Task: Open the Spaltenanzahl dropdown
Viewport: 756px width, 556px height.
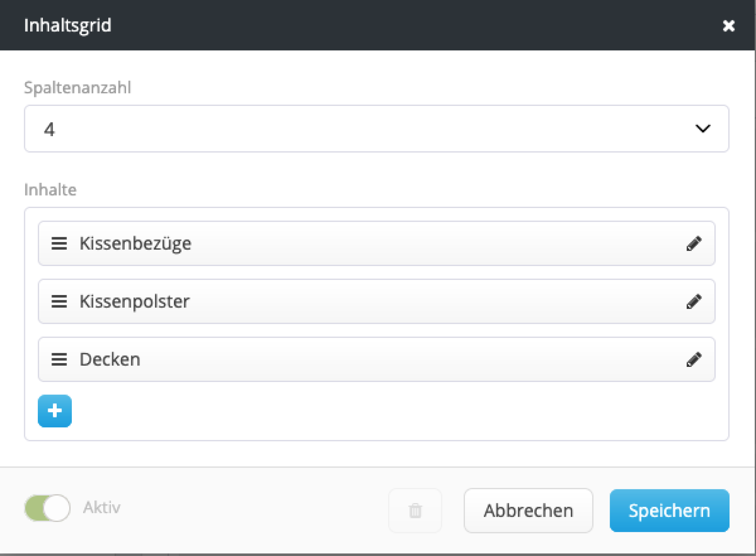Action: coord(376,129)
